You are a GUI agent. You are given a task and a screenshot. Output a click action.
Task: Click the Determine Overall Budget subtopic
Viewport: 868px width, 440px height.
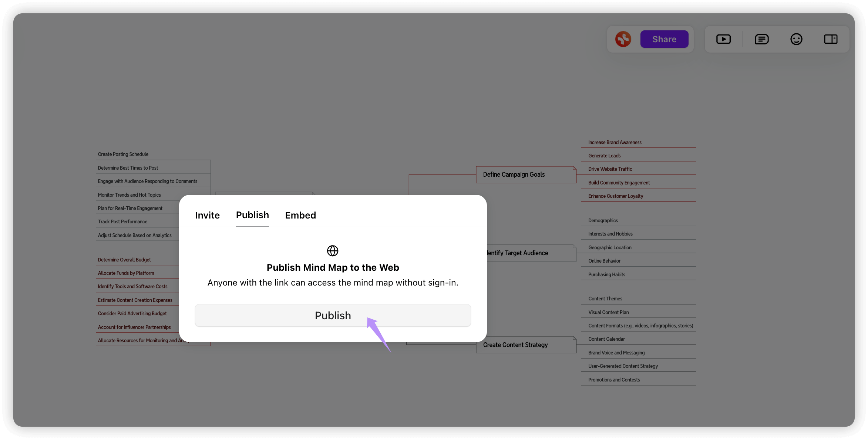(124, 260)
